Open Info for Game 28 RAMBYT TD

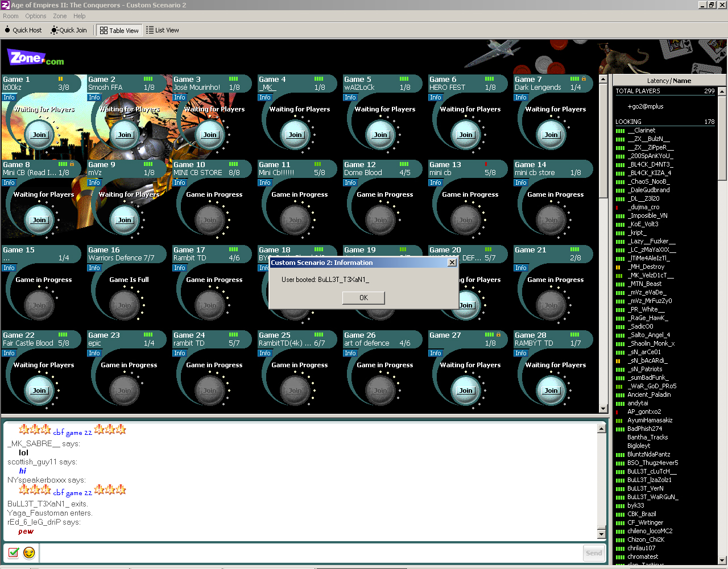click(521, 353)
